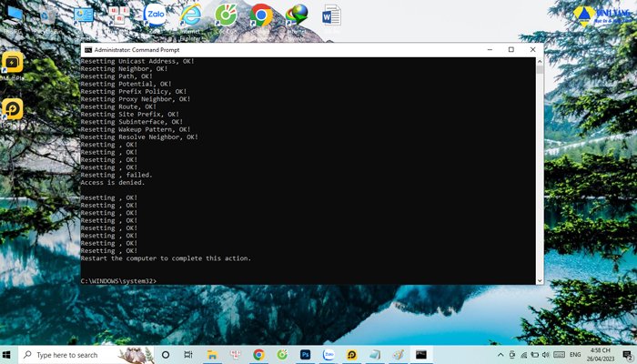The width and height of the screenshot is (637, 364).
Task: Open the ENG input language selector
Action: 573,354
